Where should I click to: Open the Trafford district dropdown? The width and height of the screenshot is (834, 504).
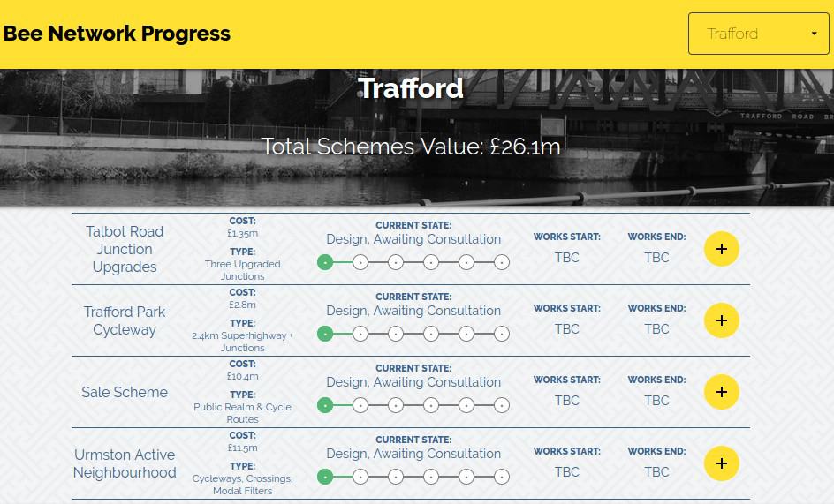tap(758, 34)
